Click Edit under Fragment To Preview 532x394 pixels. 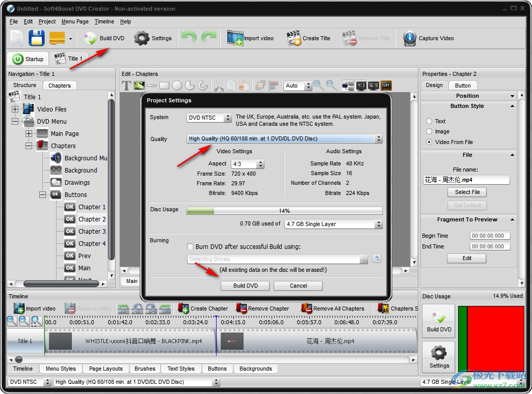point(466,259)
